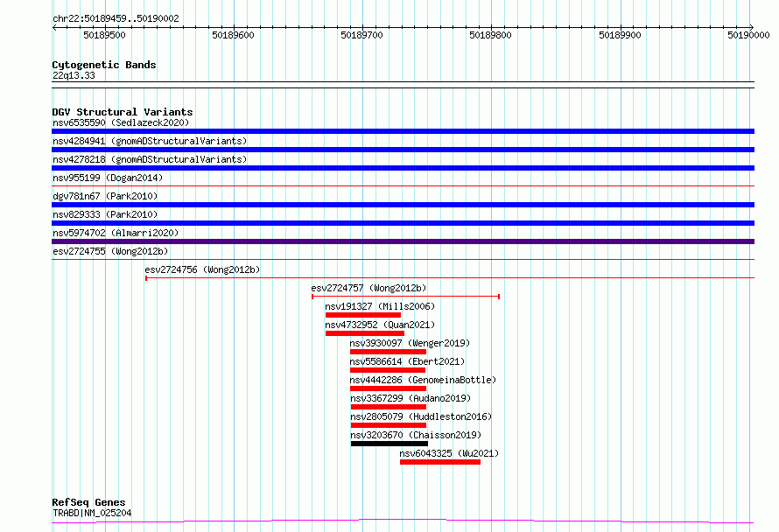Click ruler position 50189700
This screenshot has width=779, height=532.
tap(361, 35)
